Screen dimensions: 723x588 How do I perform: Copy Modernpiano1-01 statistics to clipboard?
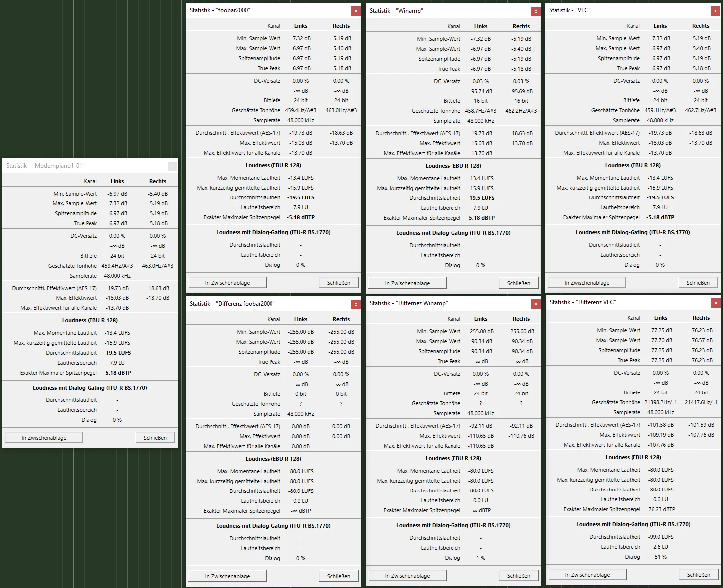point(44,438)
